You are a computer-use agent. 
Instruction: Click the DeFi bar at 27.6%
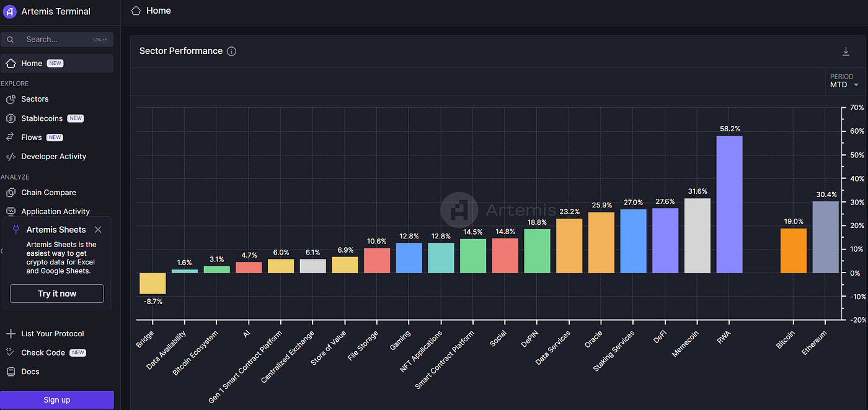click(x=665, y=240)
